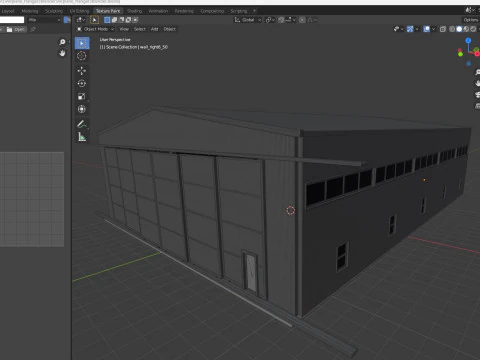The height and width of the screenshot is (360, 480).
Task: Open the scene selector dropdown at top right
Action: pos(470,10)
